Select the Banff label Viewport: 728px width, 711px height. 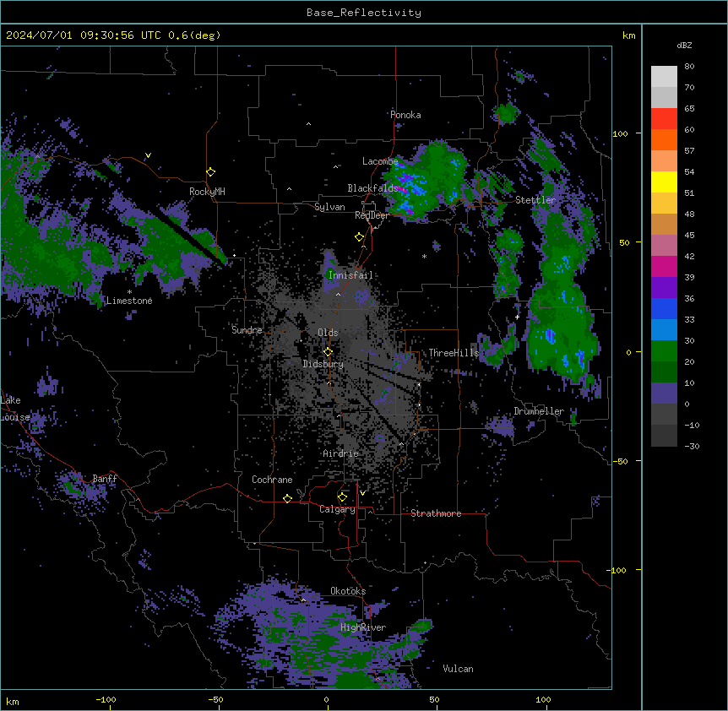tap(105, 479)
